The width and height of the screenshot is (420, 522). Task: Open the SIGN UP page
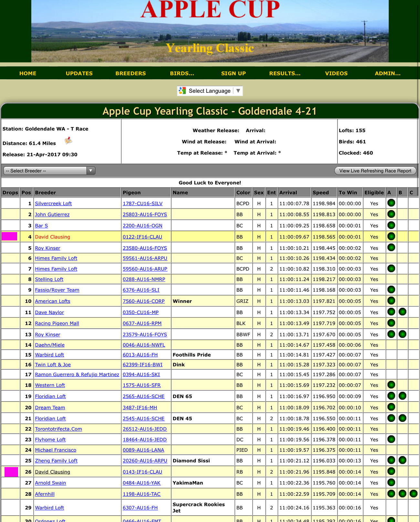click(233, 73)
